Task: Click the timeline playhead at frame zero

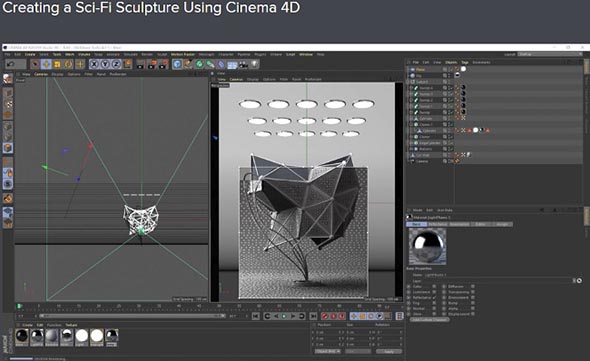Action: tap(19, 306)
